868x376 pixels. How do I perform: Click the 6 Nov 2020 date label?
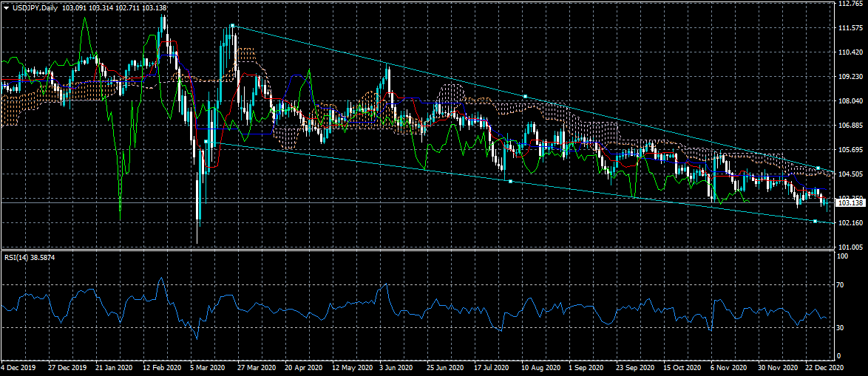point(728,367)
